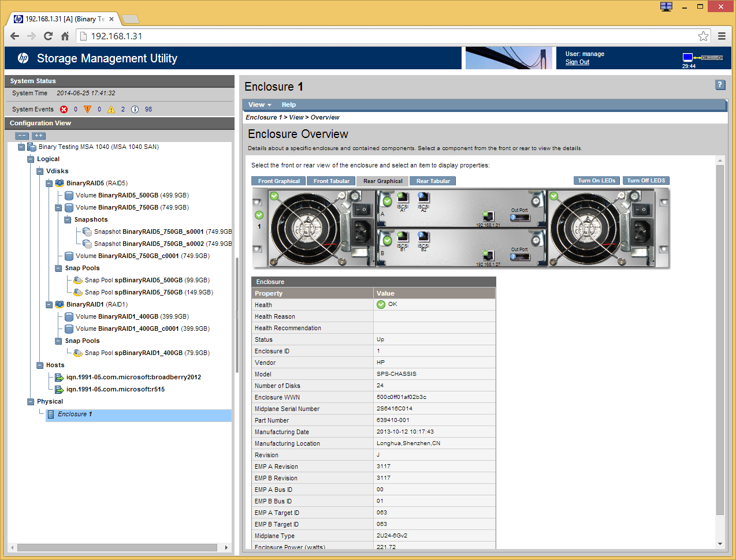This screenshot has width=736, height=560.
Task: Collapse the Hosts tree node
Action: pyautogui.click(x=40, y=365)
